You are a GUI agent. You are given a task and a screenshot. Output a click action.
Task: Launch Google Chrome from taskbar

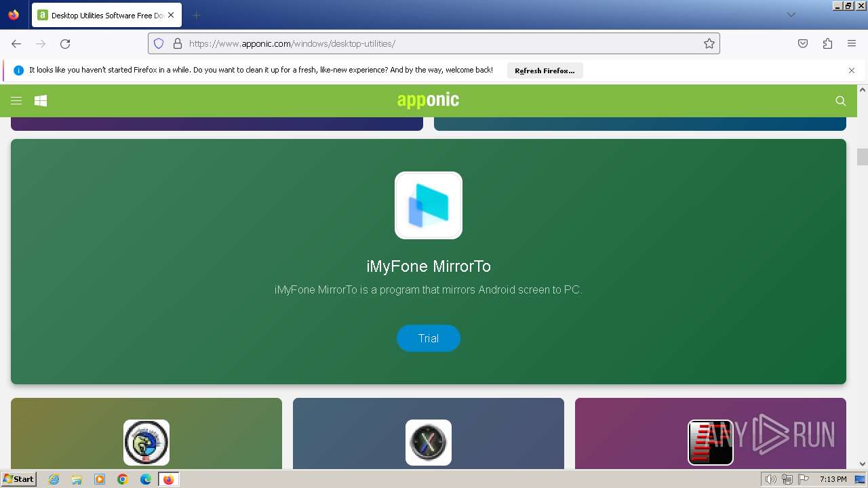(x=123, y=479)
